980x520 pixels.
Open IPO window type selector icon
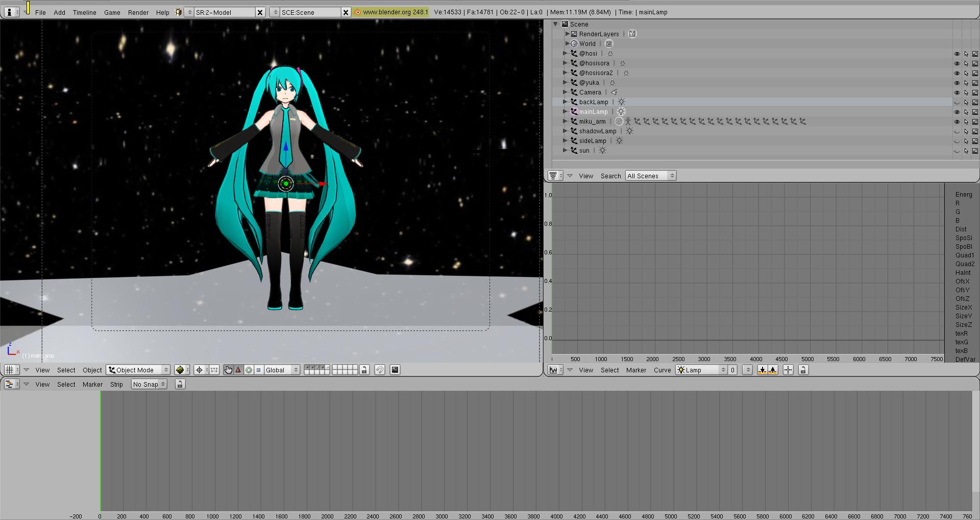coord(555,370)
